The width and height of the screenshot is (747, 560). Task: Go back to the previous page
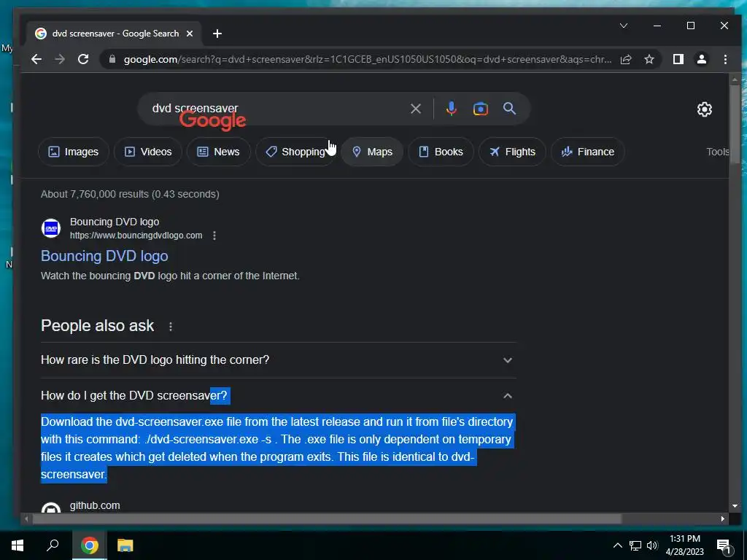(x=36, y=59)
